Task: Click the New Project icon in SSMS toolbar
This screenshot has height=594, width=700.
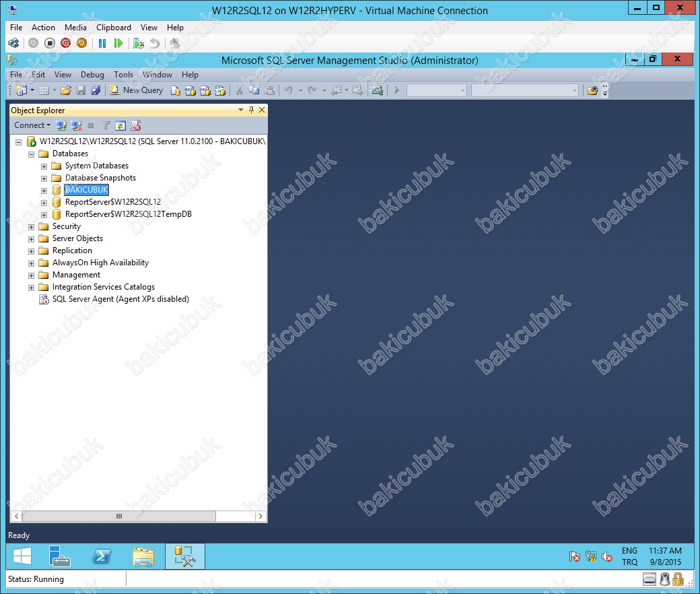Action: pyautogui.click(x=21, y=90)
